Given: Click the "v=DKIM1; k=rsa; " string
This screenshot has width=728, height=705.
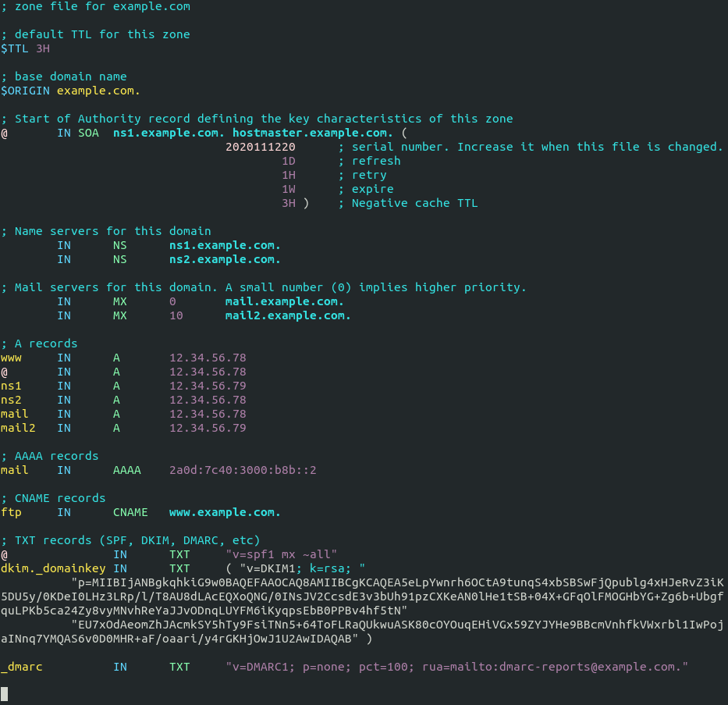Looking at the screenshot, I should (x=302, y=569).
